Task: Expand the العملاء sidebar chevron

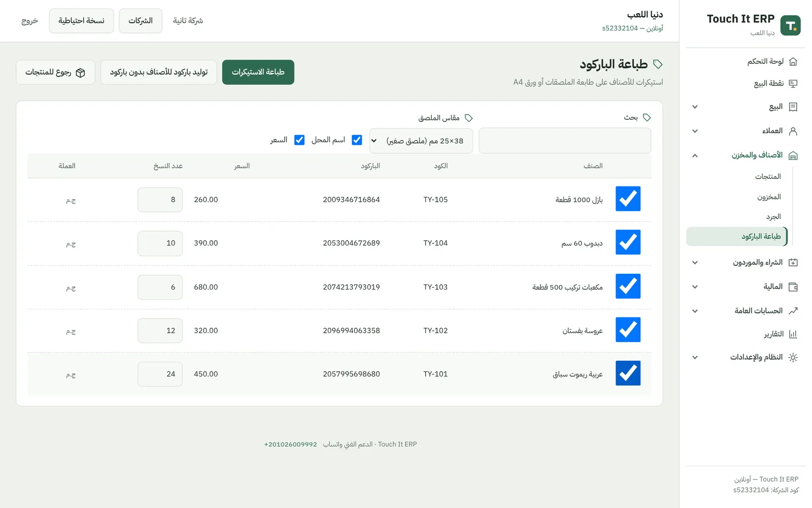Action: [695, 131]
